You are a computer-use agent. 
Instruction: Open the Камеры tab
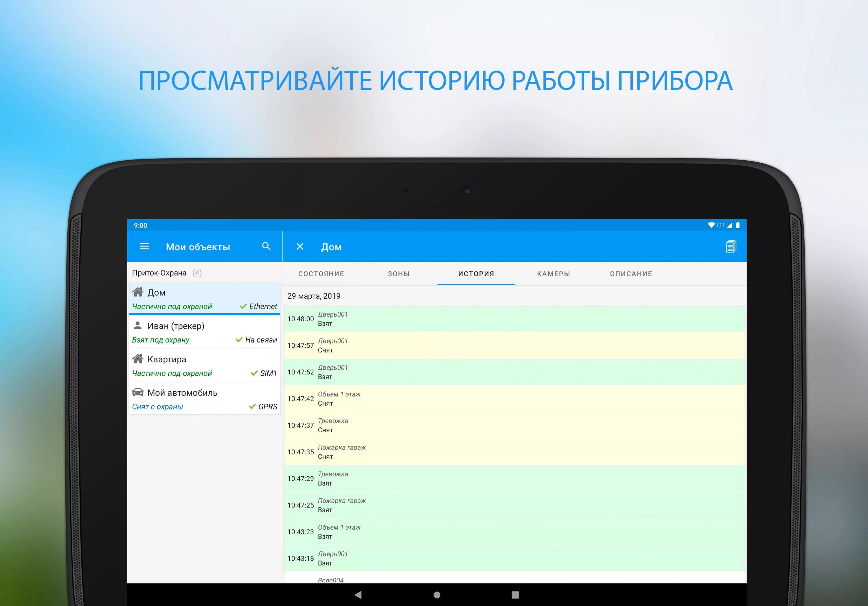click(x=553, y=274)
